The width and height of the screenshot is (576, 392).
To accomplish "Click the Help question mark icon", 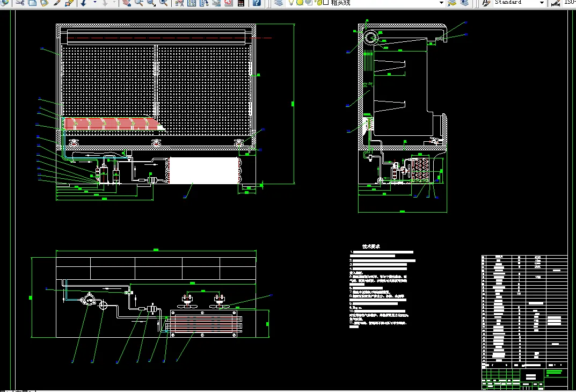I will pyautogui.click(x=257, y=2).
